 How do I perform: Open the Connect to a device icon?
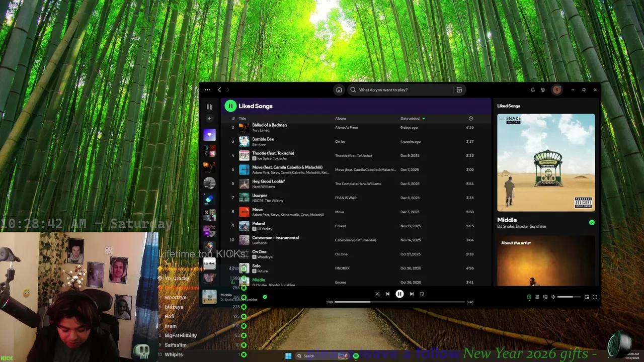point(545,297)
